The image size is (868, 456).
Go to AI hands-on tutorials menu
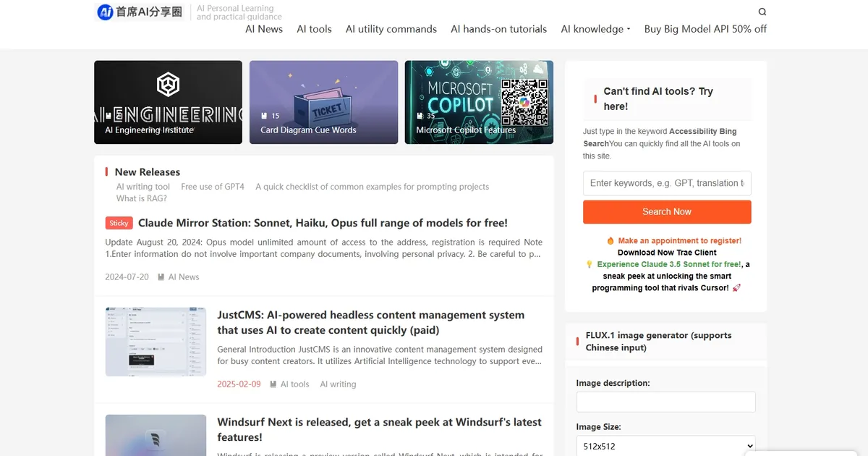498,29
